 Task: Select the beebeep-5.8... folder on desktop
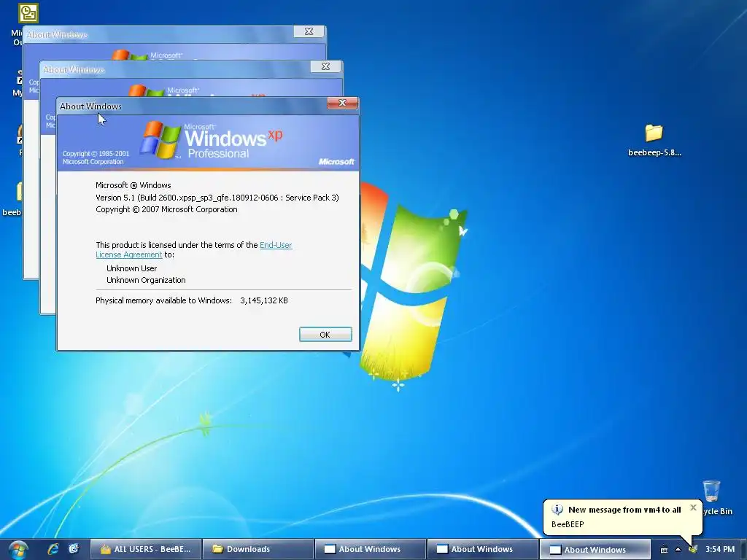point(654,140)
